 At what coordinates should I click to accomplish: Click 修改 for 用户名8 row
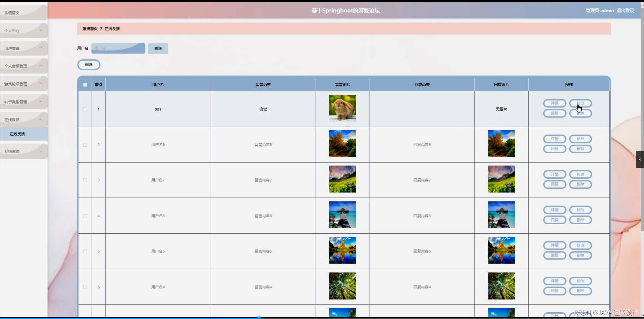[581, 139]
